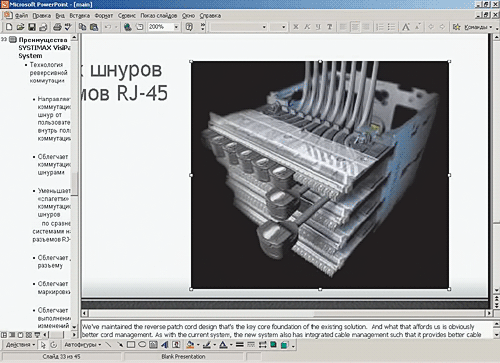The height and width of the screenshot is (363, 500).
Task: Click the Line Color brush swatch
Action: coord(207,345)
